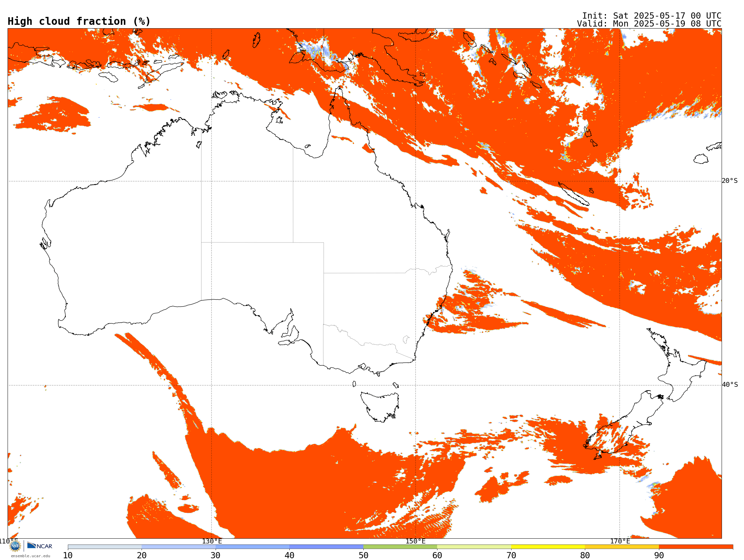Click the colorbar tick label 40
Viewport: 744px width, 560px height.
tap(289, 555)
